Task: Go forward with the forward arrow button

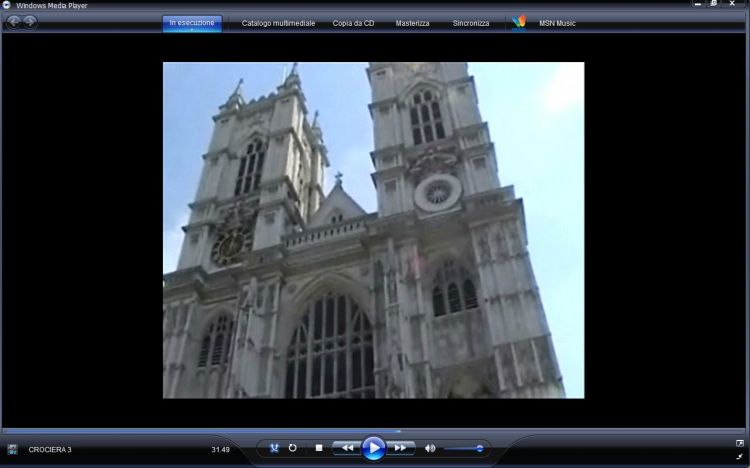Action: [x=30, y=22]
